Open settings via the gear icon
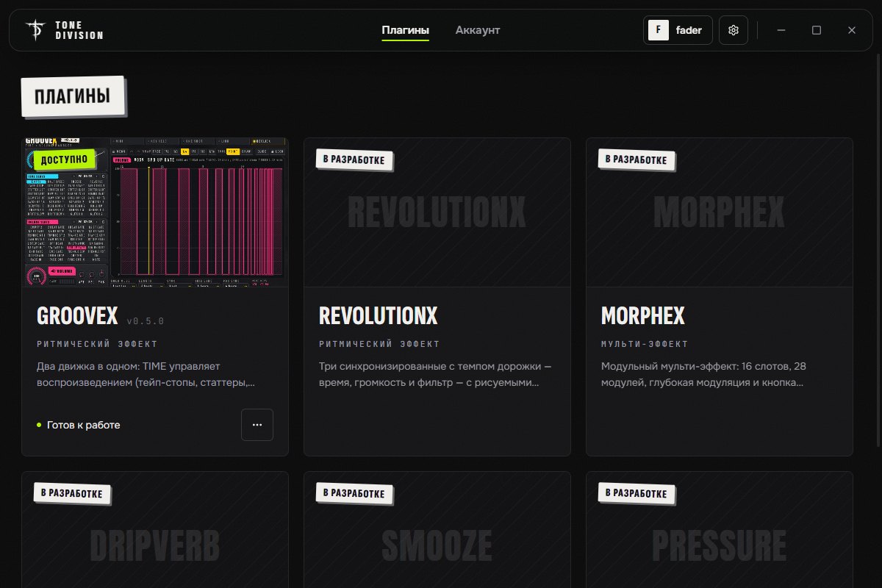Viewport: 882px width, 588px height. click(x=733, y=30)
